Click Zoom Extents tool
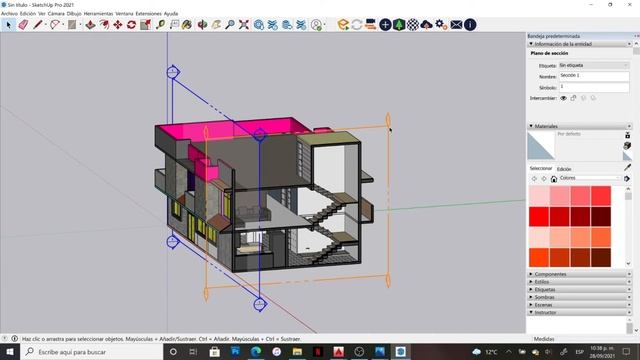 [x=244, y=25]
